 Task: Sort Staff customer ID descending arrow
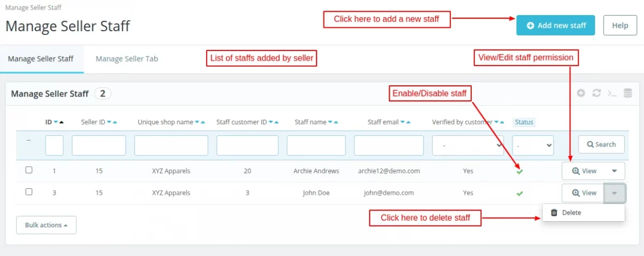tap(270, 122)
